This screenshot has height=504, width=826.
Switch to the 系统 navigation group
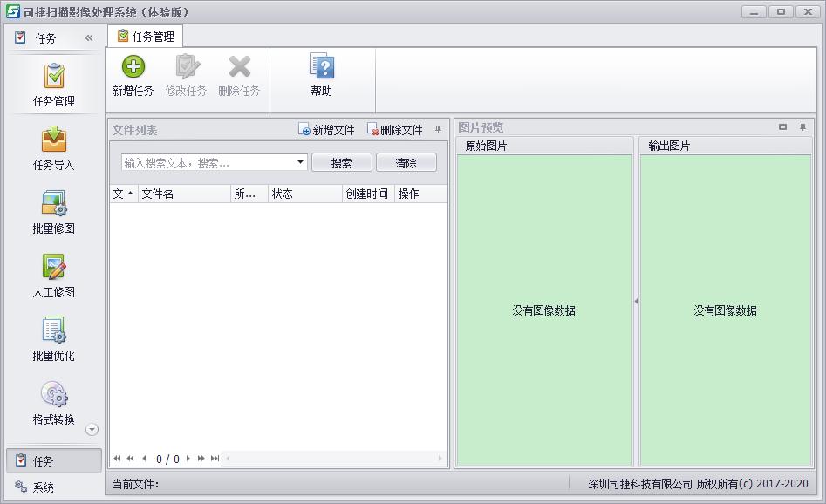pyautogui.click(x=44, y=487)
